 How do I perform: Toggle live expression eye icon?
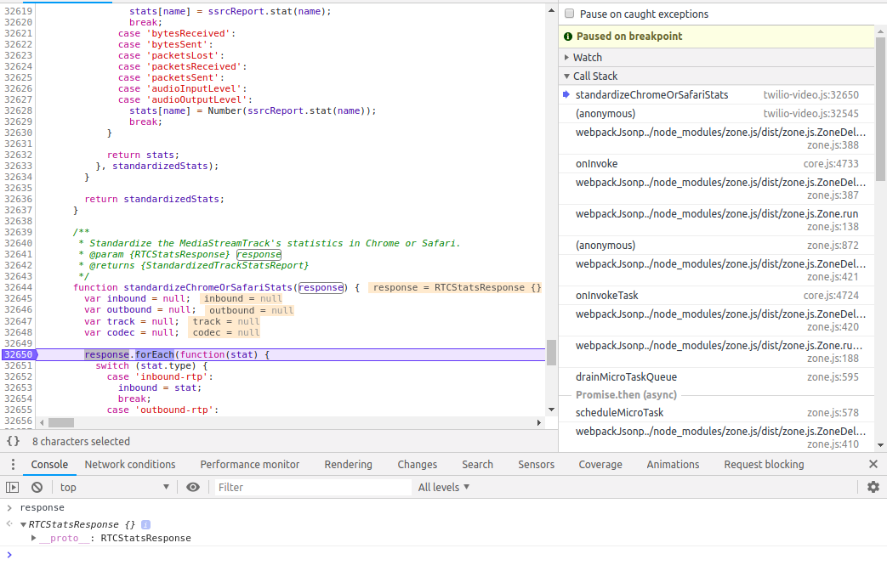[193, 488]
